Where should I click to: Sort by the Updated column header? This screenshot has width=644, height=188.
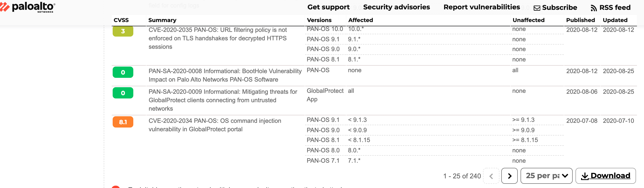tap(615, 20)
